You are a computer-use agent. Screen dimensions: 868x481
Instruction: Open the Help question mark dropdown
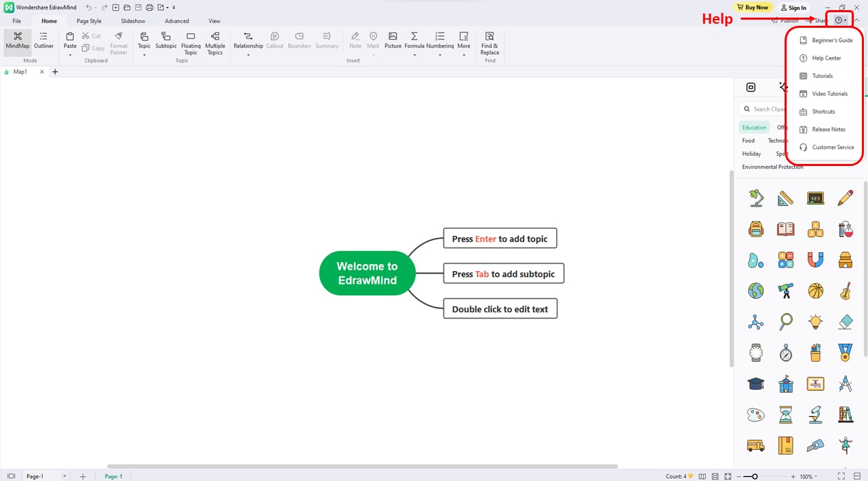point(841,20)
